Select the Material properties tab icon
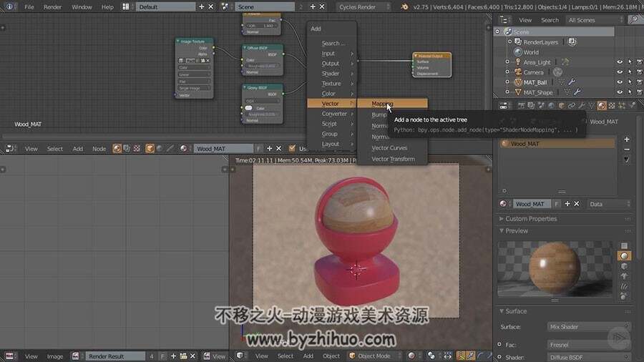Screen dimensions: 644x362 602,106
